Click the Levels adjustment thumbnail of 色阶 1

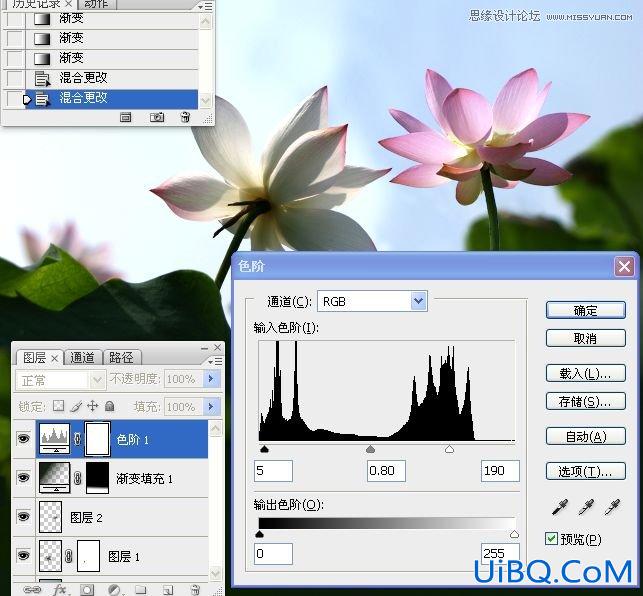pyautogui.click(x=55, y=438)
